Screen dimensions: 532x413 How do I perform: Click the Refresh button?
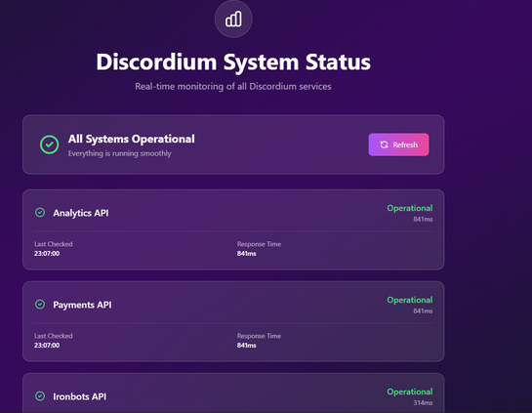coord(398,145)
